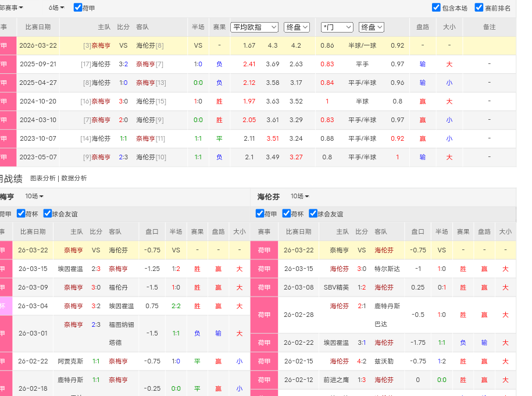The height and width of the screenshot is (396, 532).
Task: Click the 比赛日期 column header in the top table
Action: coord(38,27)
